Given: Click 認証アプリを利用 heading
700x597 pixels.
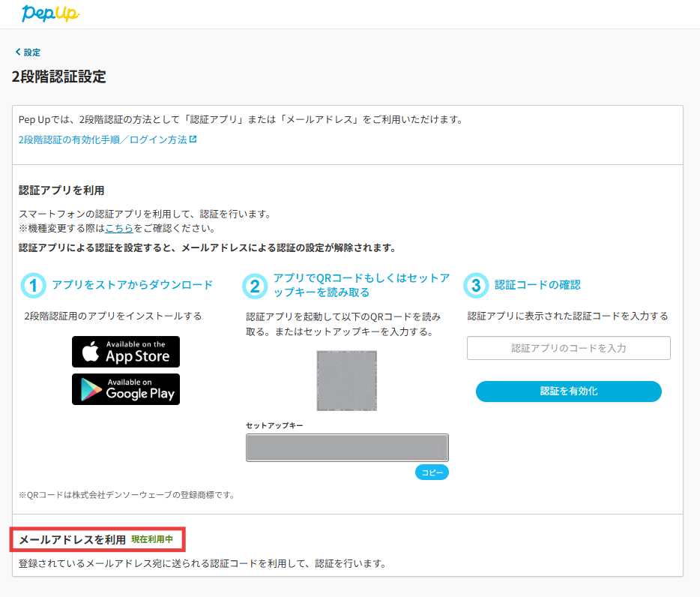Looking at the screenshot, I should (61, 190).
